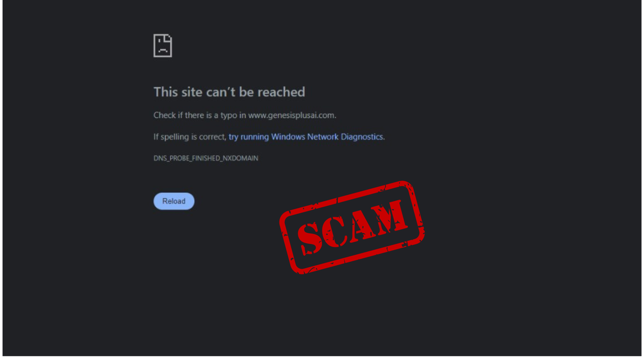
Task: Click the word "This" in the heading
Action: pyautogui.click(x=166, y=92)
